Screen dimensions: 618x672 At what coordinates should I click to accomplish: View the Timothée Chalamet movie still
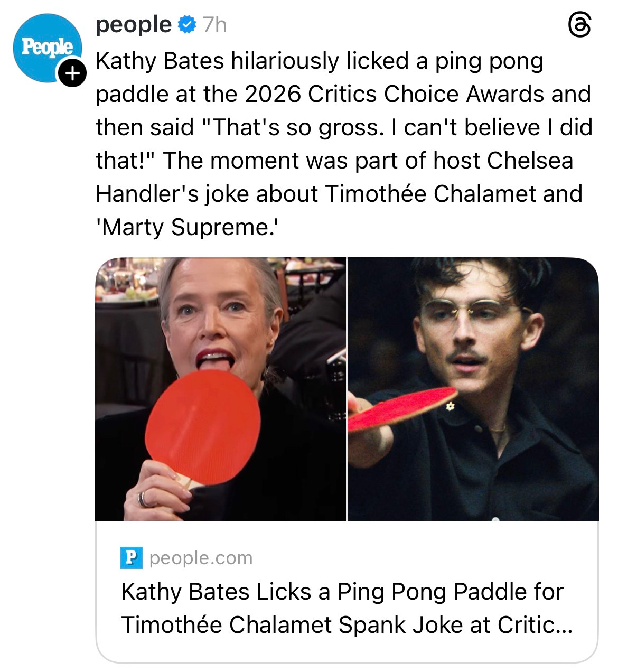click(x=473, y=389)
